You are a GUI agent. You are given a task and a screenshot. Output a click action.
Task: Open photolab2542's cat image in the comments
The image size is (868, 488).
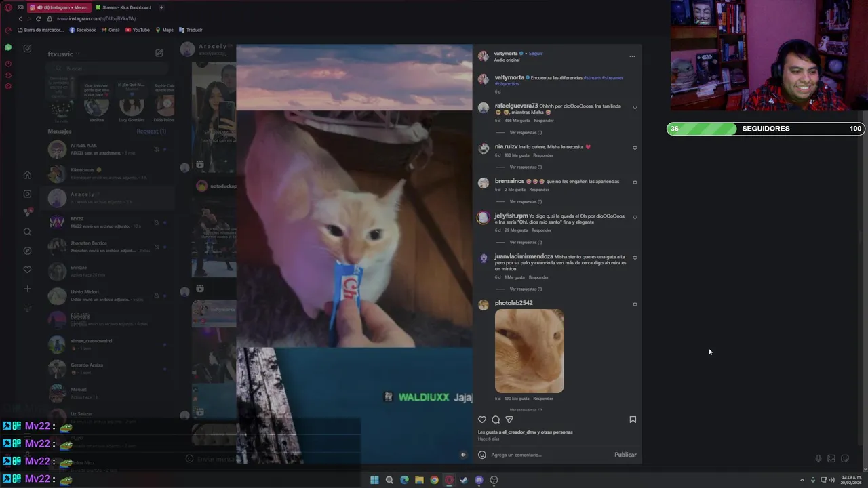[529, 351]
